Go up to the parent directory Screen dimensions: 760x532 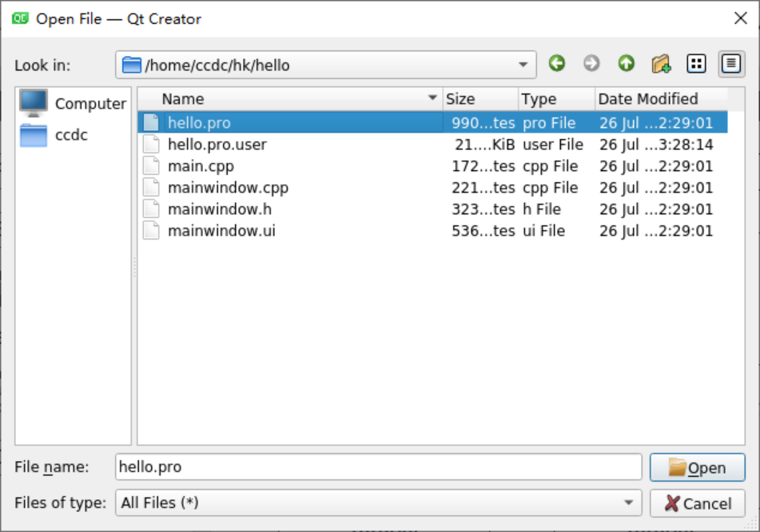(x=626, y=65)
